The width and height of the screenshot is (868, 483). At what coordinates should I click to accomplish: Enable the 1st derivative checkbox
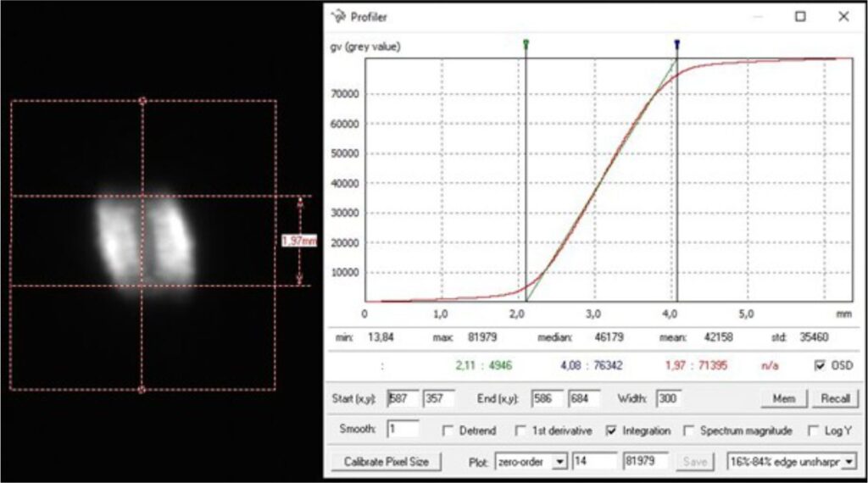(520, 430)
